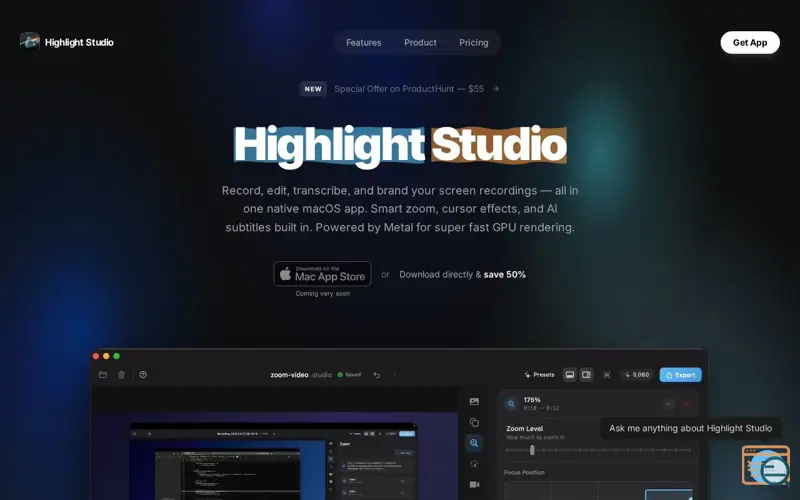The height and width of the screenshot is (500, 800).
Task: Open the chat assistant widget icon
Action: click(766, 465)
